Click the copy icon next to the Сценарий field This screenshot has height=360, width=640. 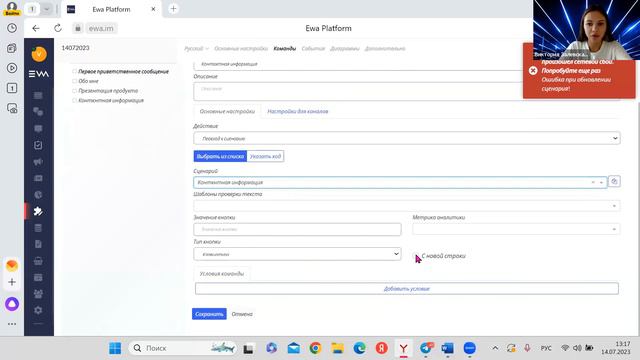(614, 182)
